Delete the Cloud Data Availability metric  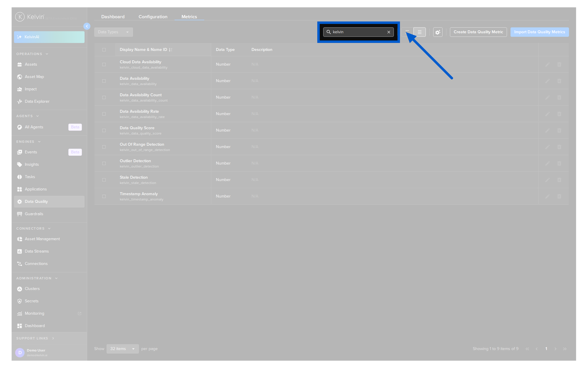(559, 64)
